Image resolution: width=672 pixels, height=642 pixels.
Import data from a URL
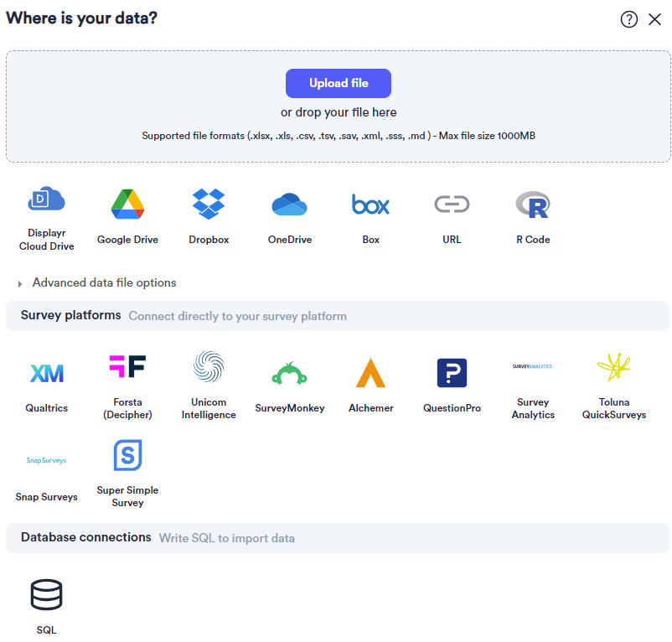(452, 216)
